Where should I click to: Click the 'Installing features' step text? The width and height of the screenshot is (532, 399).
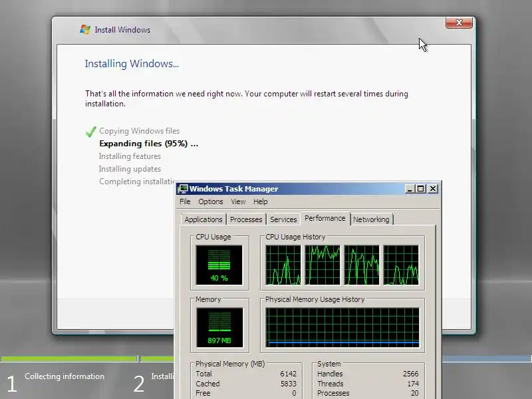(x=130, y=156)
